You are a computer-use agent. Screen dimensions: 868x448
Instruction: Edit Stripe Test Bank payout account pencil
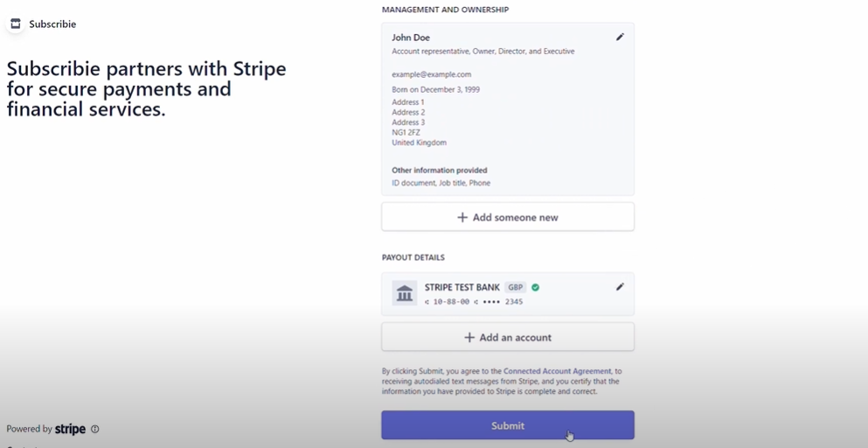pos(620,287)
